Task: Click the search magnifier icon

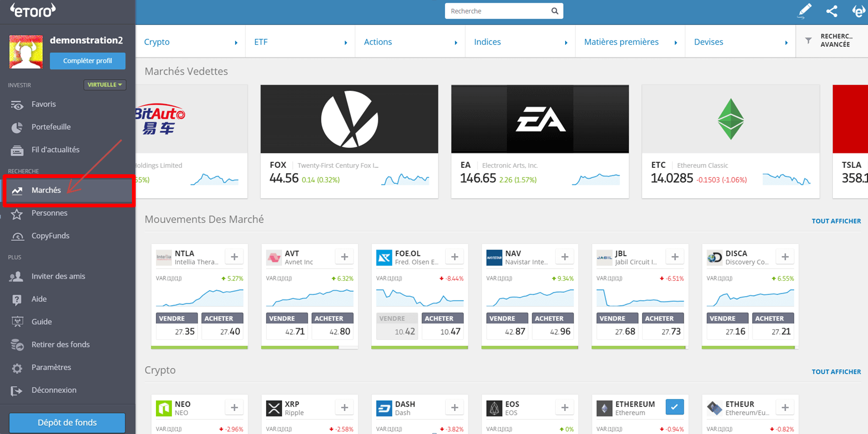Action: 554,11
